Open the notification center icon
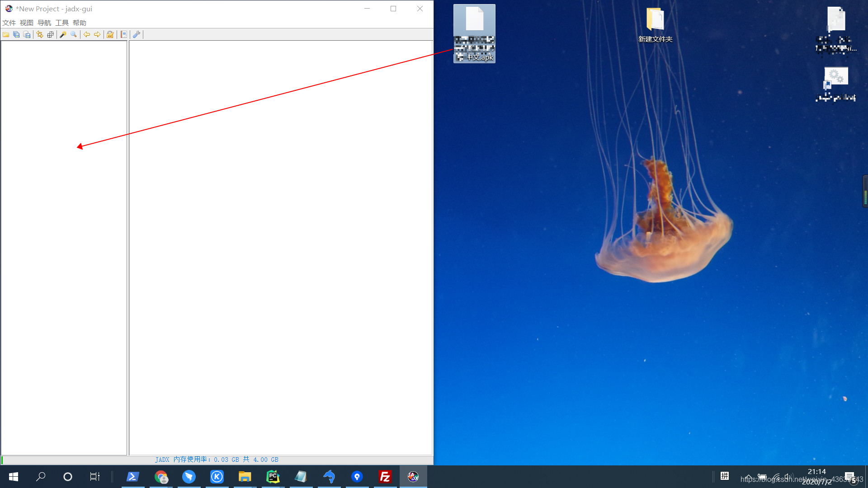This screenshot has height=488, width=868. click(x=849, y=477)
